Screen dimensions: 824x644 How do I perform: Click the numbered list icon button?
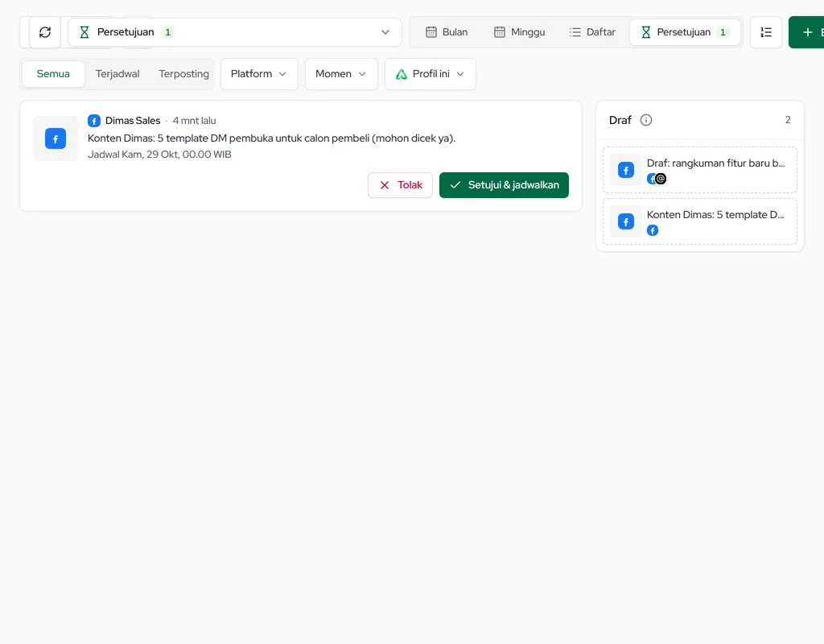tap(766, 32)
